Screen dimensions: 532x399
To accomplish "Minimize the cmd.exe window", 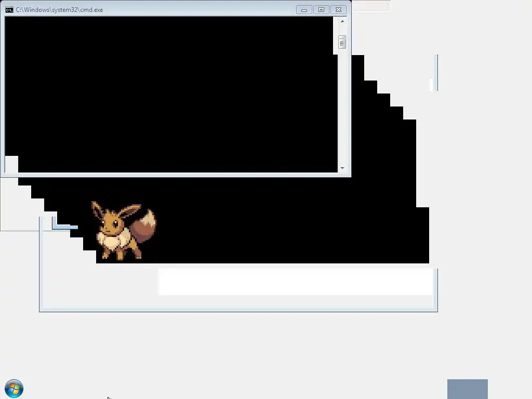I will tap(304, 10).
